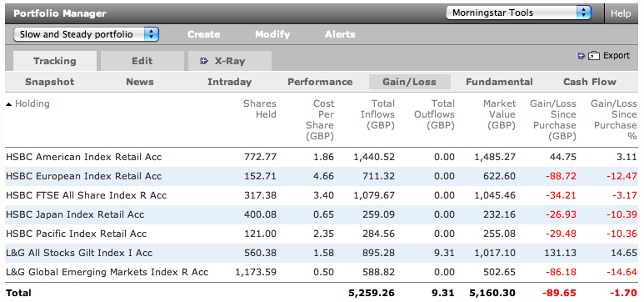Open the Morningstar Tools dropdown
This screenshot has width=644, height=302.
point(518,13)
